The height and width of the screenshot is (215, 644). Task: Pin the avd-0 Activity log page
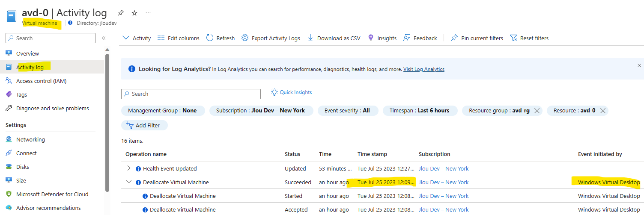[121, 13]
